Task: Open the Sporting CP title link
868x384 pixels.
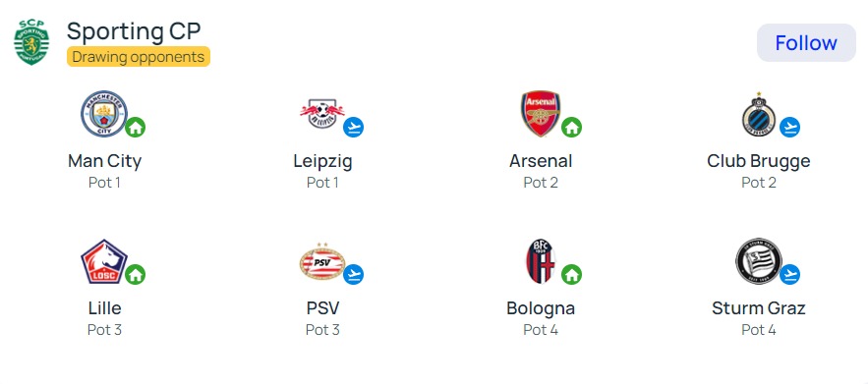Action: (134, 31)
